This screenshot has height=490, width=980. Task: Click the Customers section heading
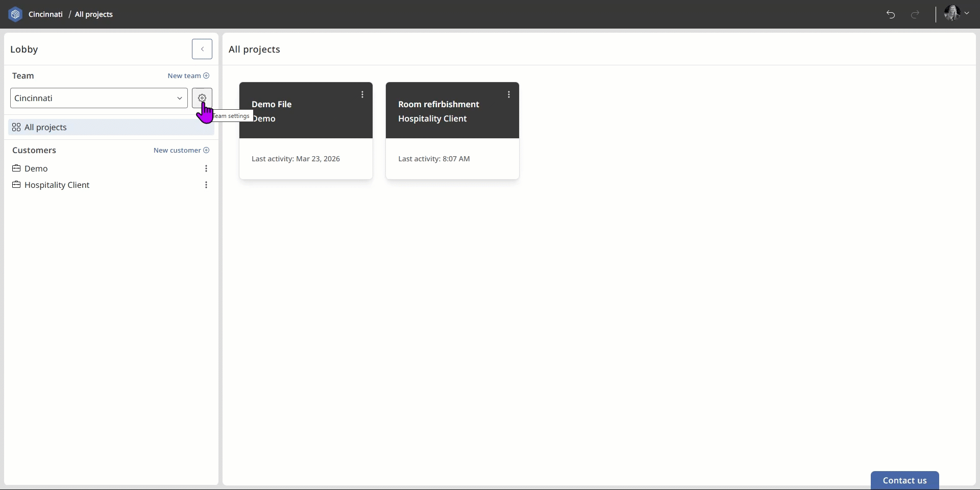[x=34, y=150]
